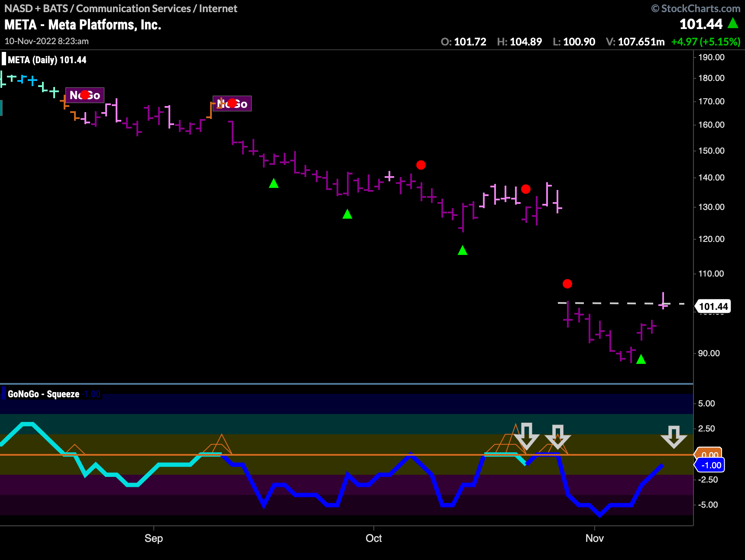Click the red dot on the second NoGo flag

(x=232, y=103)
